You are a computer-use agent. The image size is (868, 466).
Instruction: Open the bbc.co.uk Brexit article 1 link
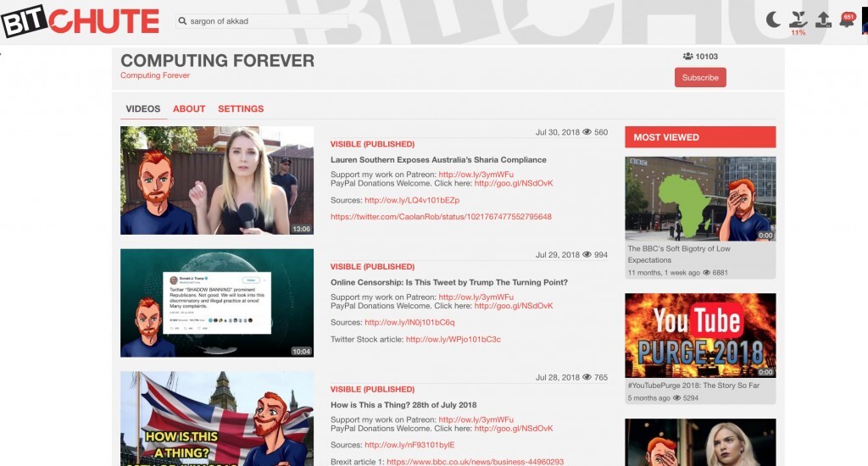click(x=475, y=462)
